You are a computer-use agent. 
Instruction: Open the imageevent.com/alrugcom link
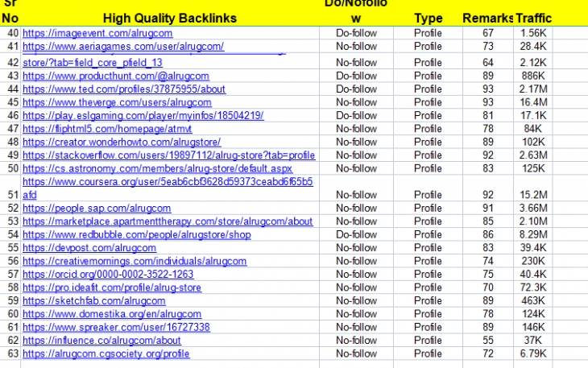click(97, 33)
